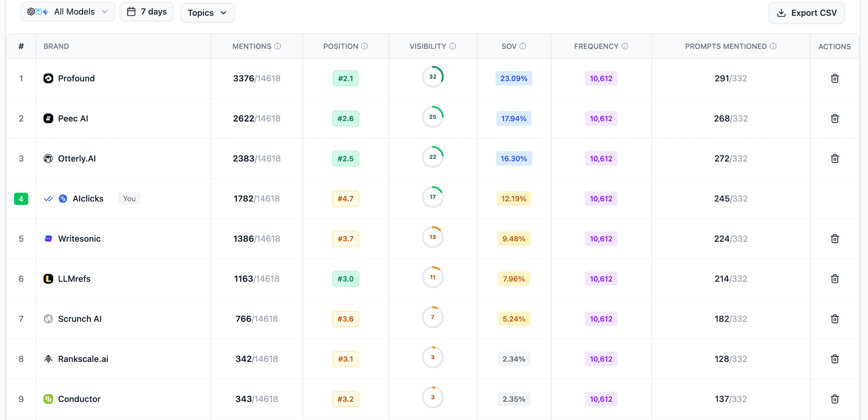This screenshot has height=420, width=868.
Task: Click the Visibility column info icon
Action: coord(453,46)
